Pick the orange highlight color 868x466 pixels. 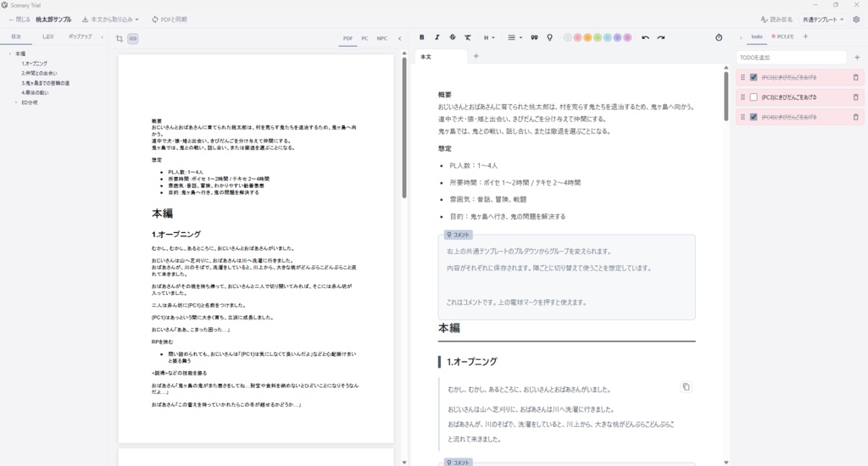tap(587, 37)
